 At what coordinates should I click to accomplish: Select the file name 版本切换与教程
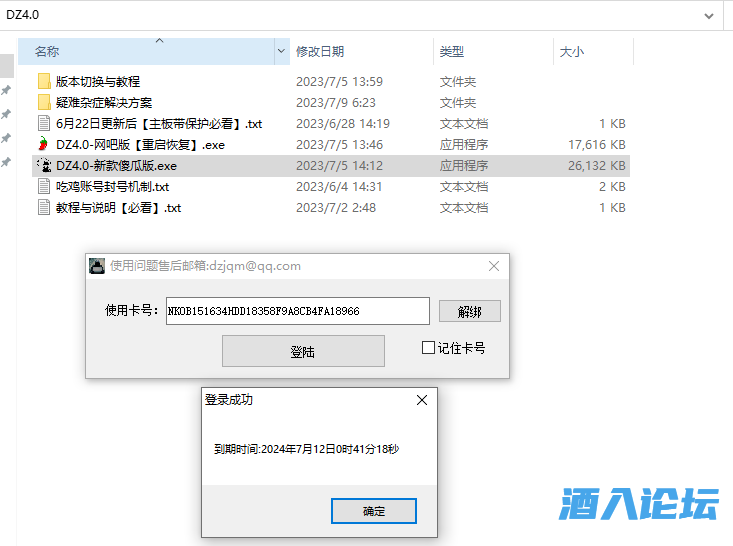(98, 82)
